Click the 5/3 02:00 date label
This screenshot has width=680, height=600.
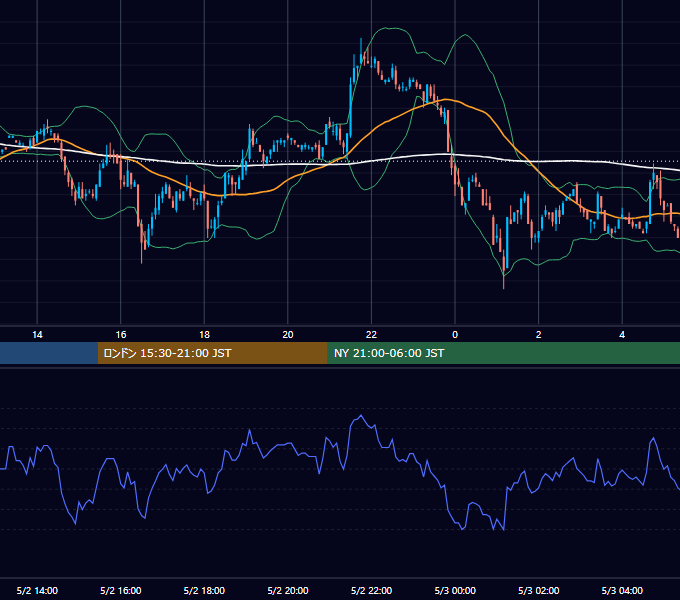coord(539,590)
